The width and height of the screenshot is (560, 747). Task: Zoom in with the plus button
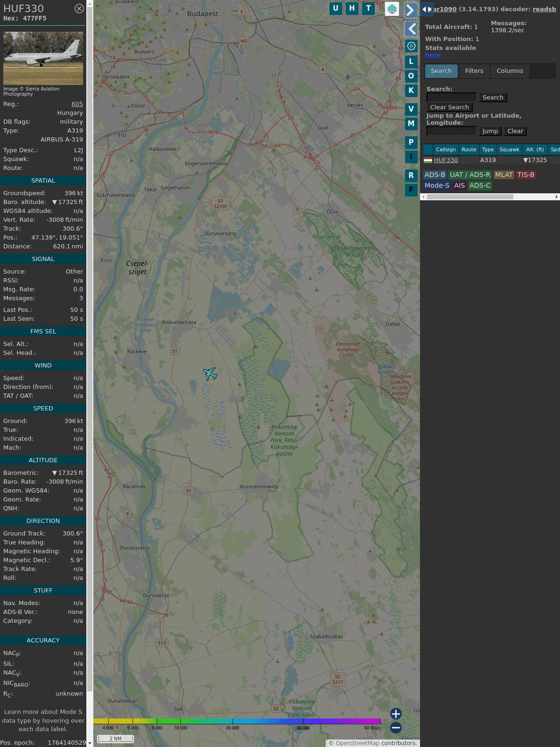396,714
